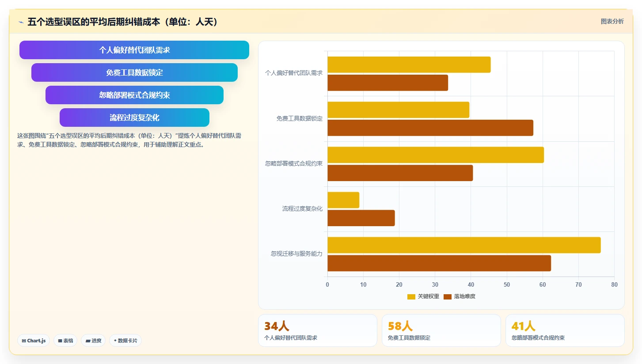
Task: Open the 34人 data card
Action: coord(318,330)
